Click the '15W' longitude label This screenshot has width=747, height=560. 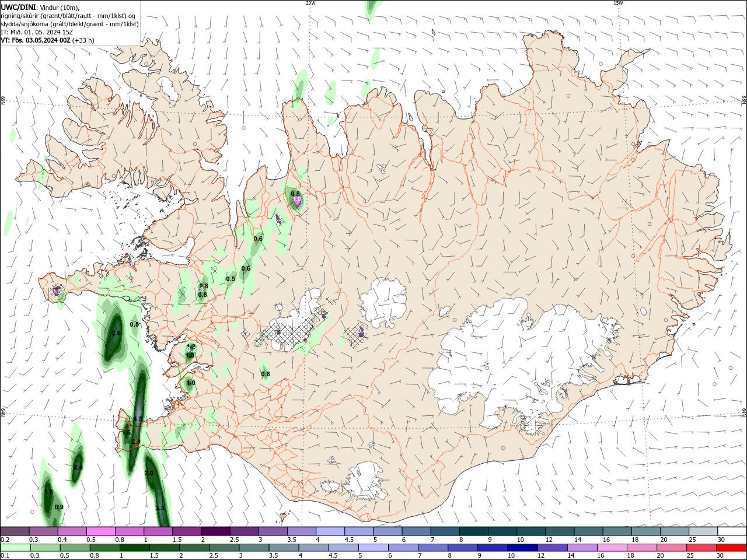[618, 3]
